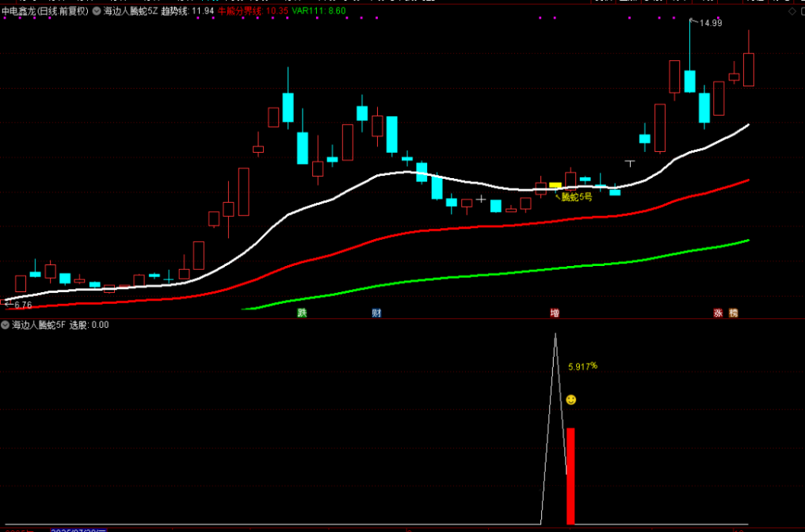Click the 选股 0.00 value label
The image size is (805, 532).
tap(90, 325)
